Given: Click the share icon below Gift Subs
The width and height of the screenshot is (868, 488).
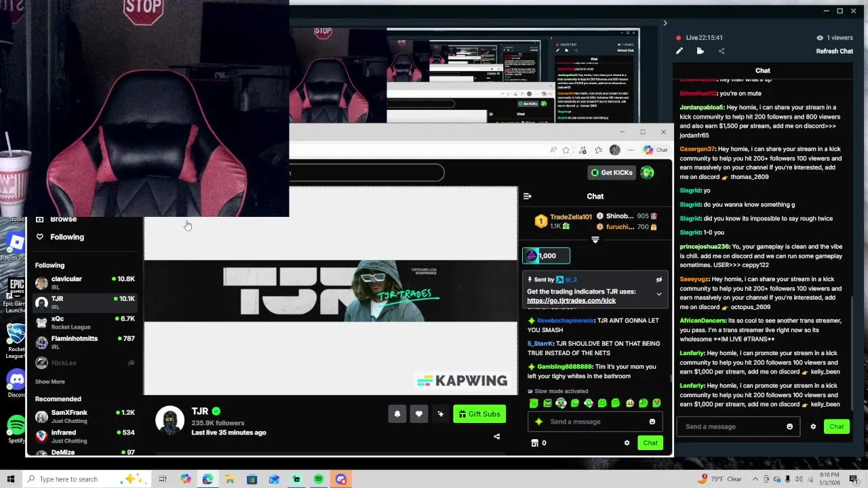Looking at the screenshot, I should (496, 436).
